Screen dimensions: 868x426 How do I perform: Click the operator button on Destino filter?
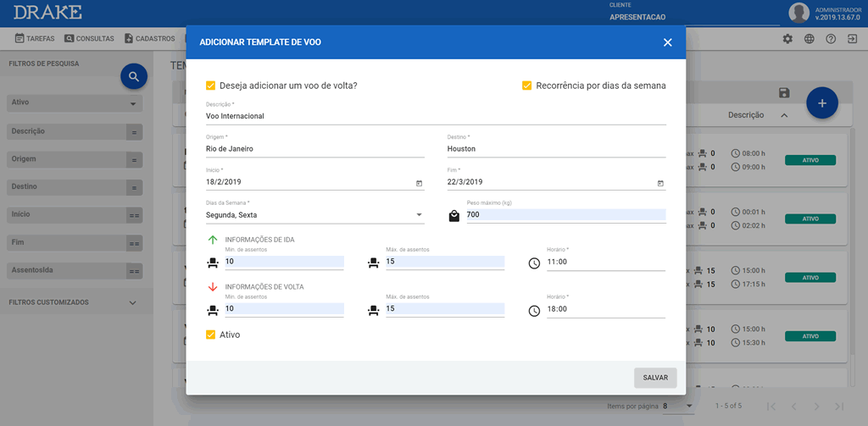tap(134, 188)
